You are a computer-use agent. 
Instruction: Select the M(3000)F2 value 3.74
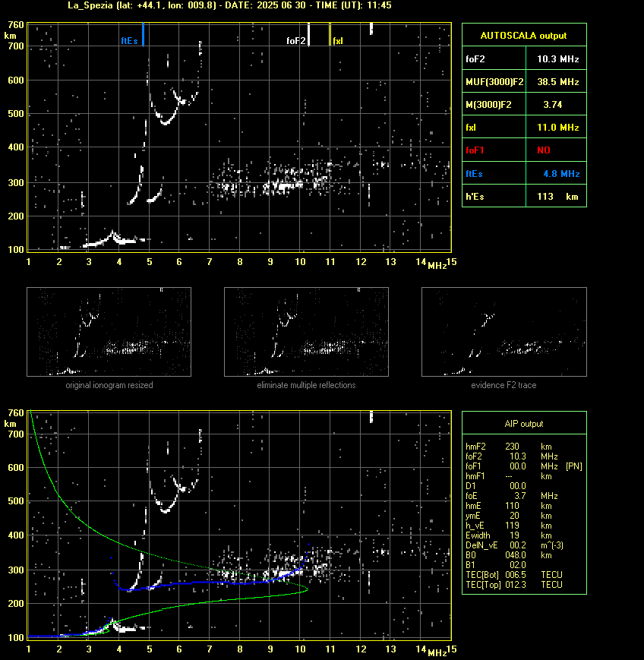(x=553, y=104)
